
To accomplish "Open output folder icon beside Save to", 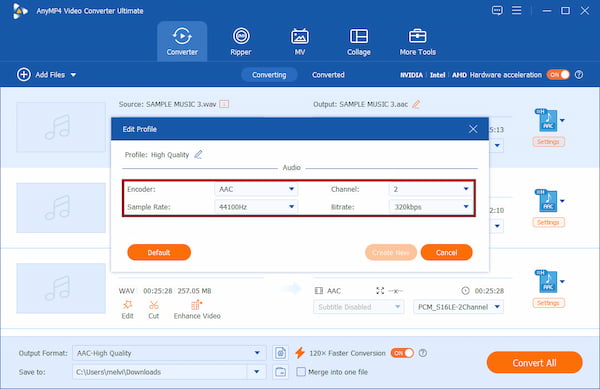I will click(x=280, y=372).
